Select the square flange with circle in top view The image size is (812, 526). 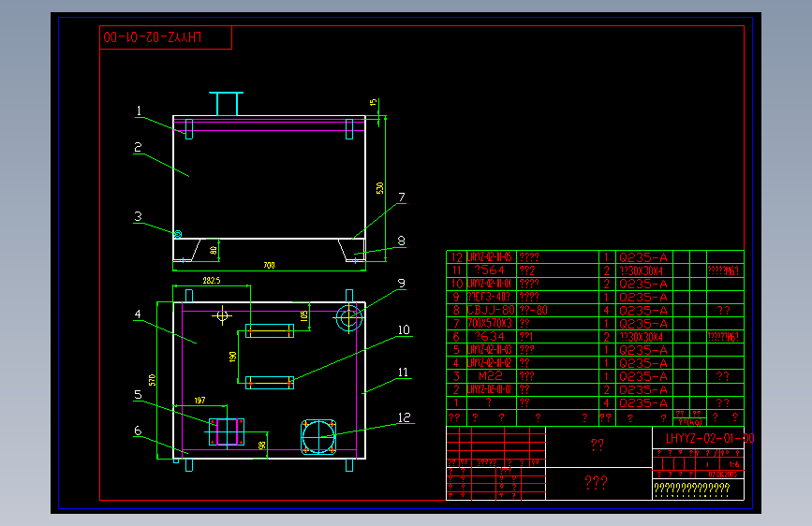tap(318, 437)
